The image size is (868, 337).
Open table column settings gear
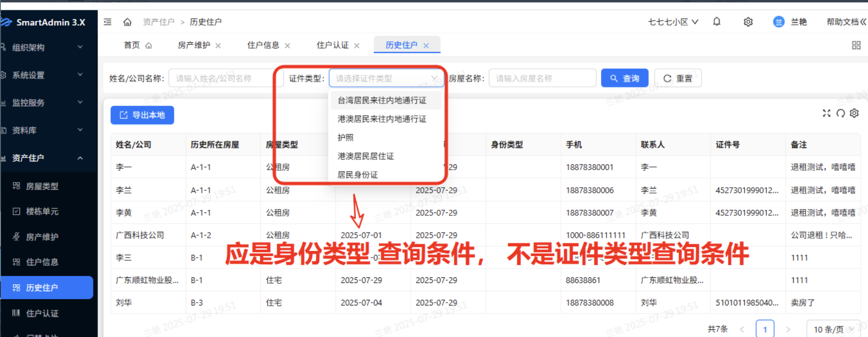pos(854,113)
